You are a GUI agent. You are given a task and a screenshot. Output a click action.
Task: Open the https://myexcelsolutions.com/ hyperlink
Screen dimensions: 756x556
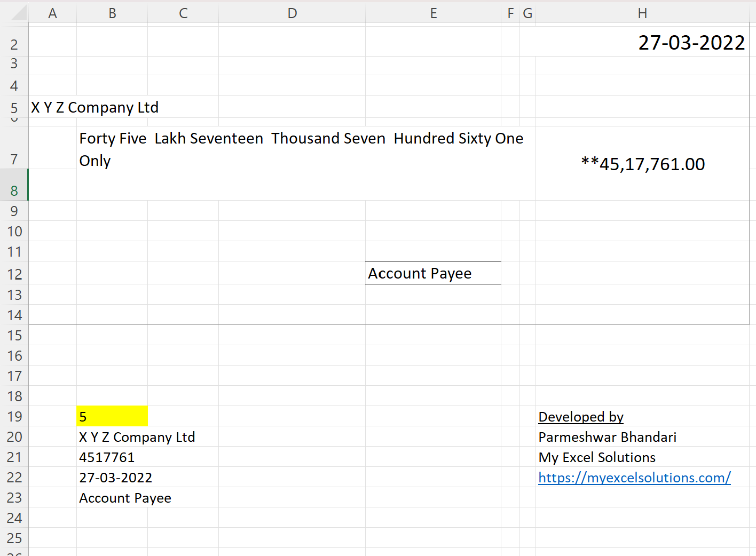coord(634,478)
